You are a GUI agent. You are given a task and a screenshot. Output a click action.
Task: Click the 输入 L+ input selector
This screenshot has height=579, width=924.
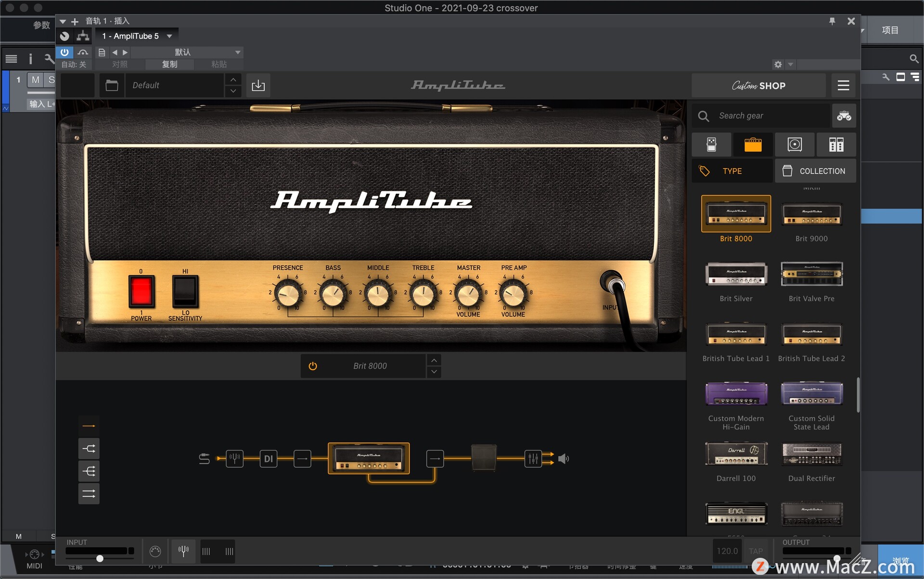click(42, 104)
